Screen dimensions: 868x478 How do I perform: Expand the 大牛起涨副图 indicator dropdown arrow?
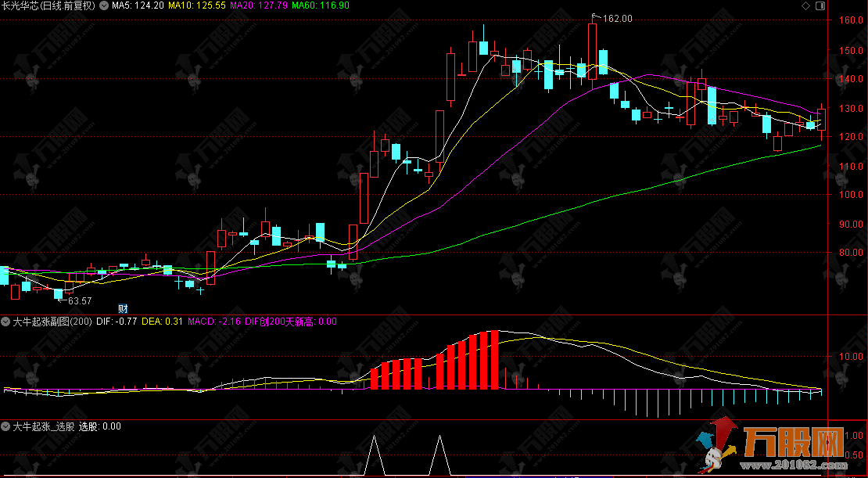coord(6,321)
